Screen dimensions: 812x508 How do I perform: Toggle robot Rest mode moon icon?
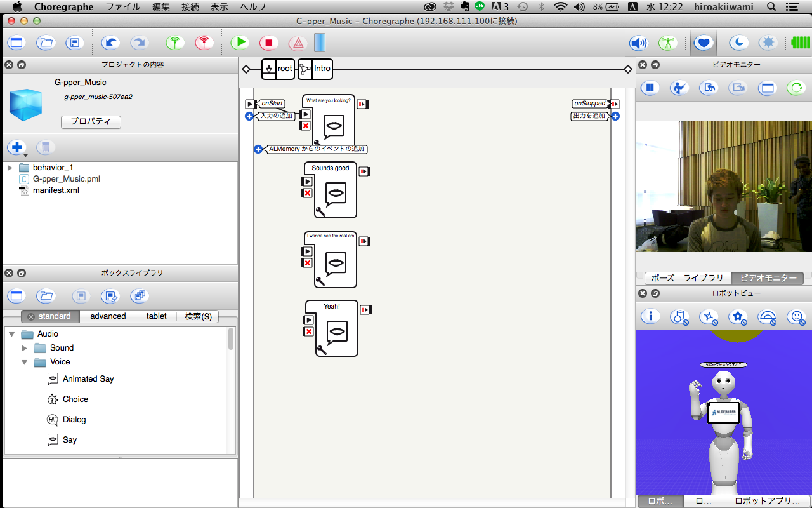[x=738, y=43]
